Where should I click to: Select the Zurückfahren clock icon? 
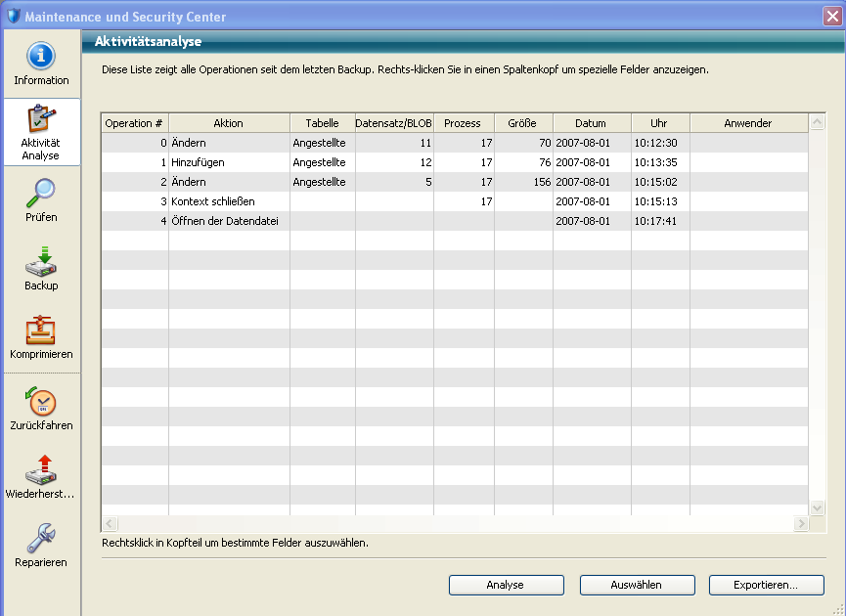pos(41,401)
